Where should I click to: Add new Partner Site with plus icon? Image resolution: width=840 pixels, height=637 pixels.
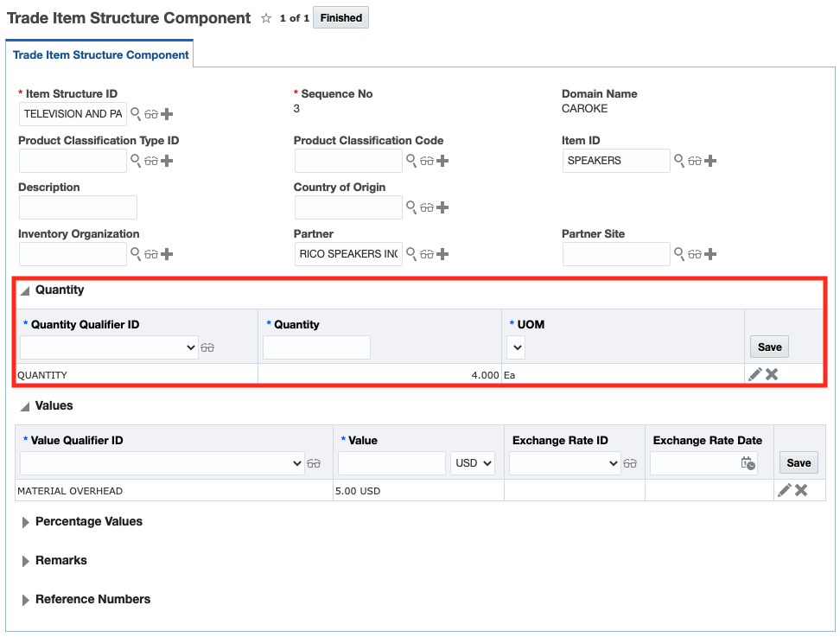coord(710,254)
